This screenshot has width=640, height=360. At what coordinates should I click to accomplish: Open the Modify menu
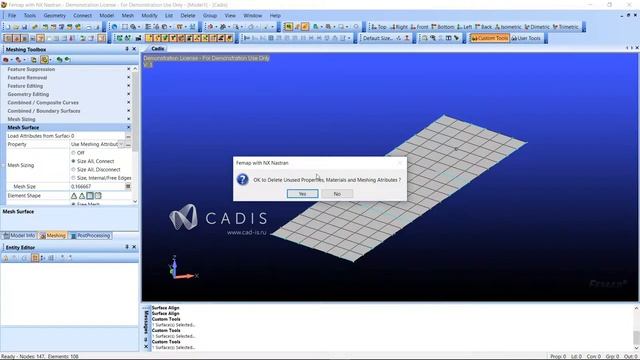(149, 16)
